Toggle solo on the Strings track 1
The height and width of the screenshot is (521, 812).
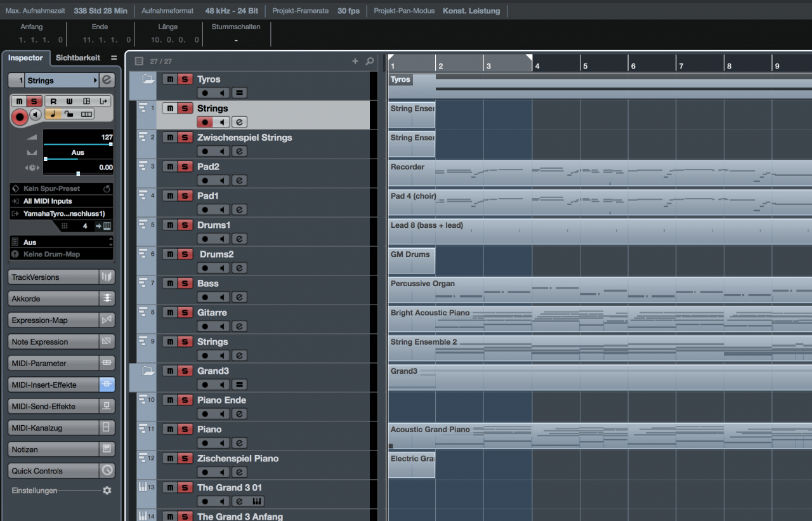(x=185, y=108)
